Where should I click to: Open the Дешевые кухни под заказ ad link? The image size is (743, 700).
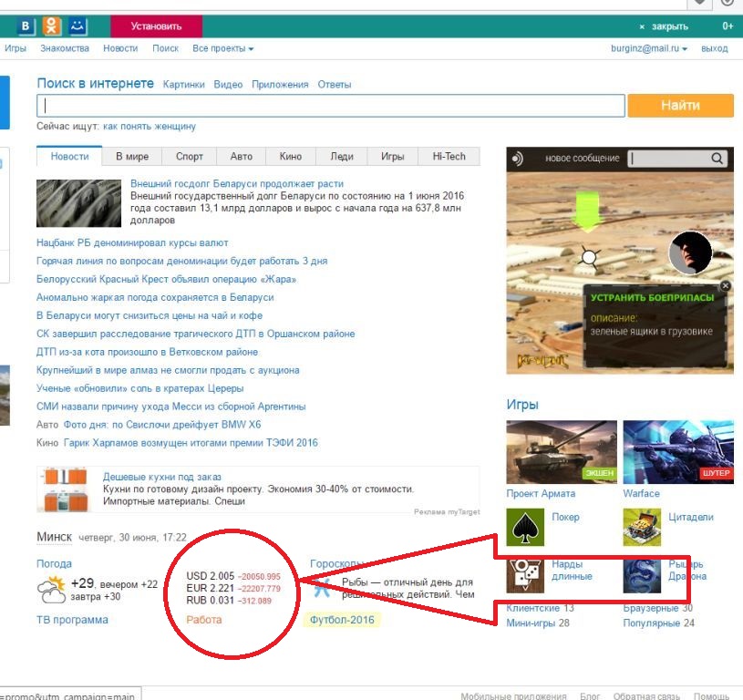[162, 477]
